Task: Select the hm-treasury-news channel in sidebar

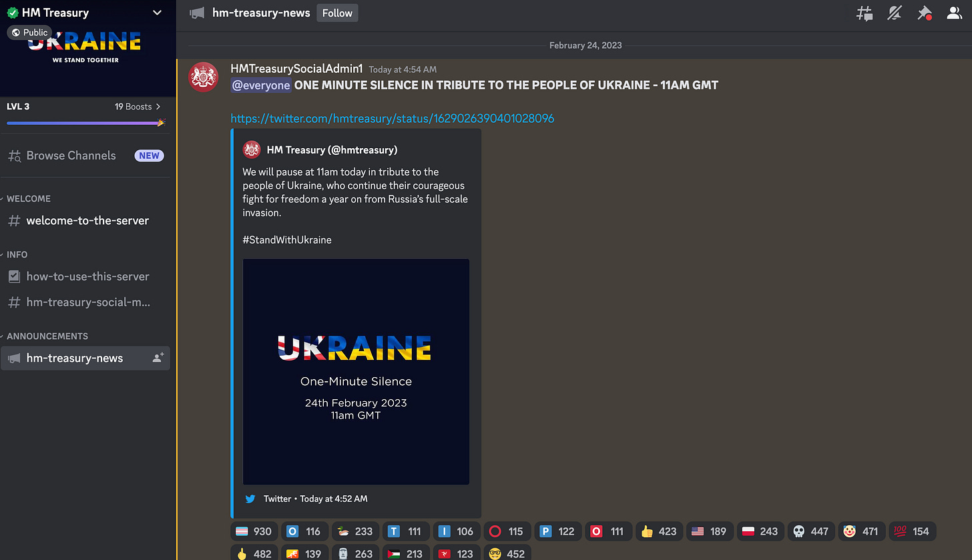Action: (x=85, y=358)
